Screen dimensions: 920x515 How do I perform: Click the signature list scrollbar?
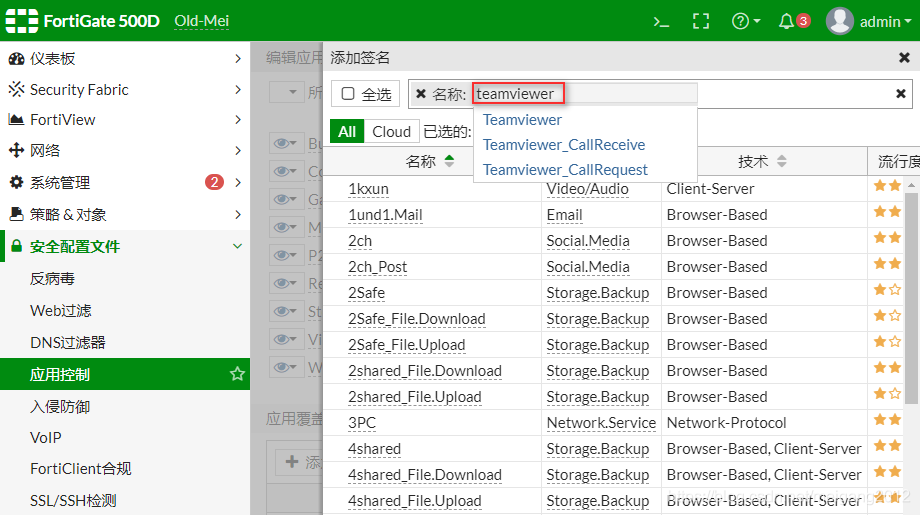tap(911, 298)
